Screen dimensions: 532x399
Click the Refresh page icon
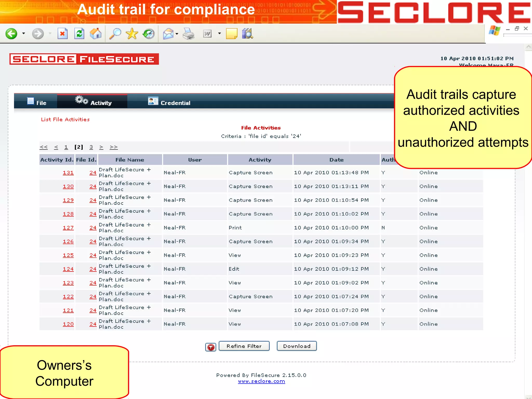tap(79, 34)
